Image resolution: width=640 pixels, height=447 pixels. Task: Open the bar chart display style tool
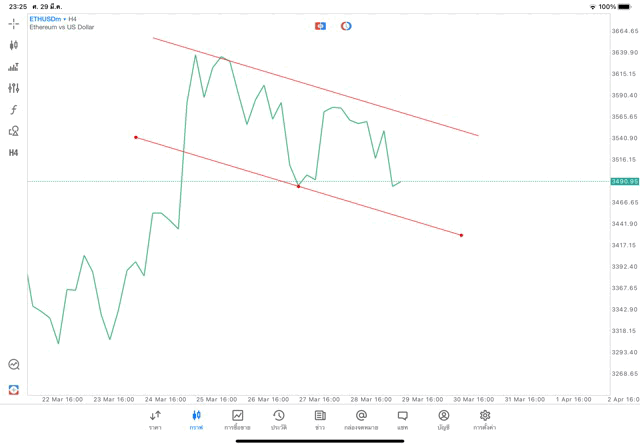(x=13, y=67)
